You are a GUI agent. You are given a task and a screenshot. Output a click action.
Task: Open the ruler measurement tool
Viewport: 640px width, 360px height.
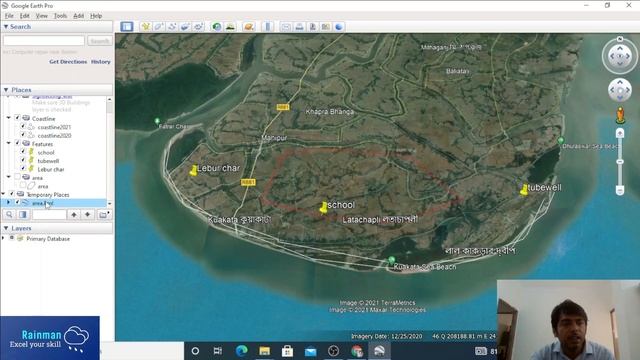click(268, 27)
